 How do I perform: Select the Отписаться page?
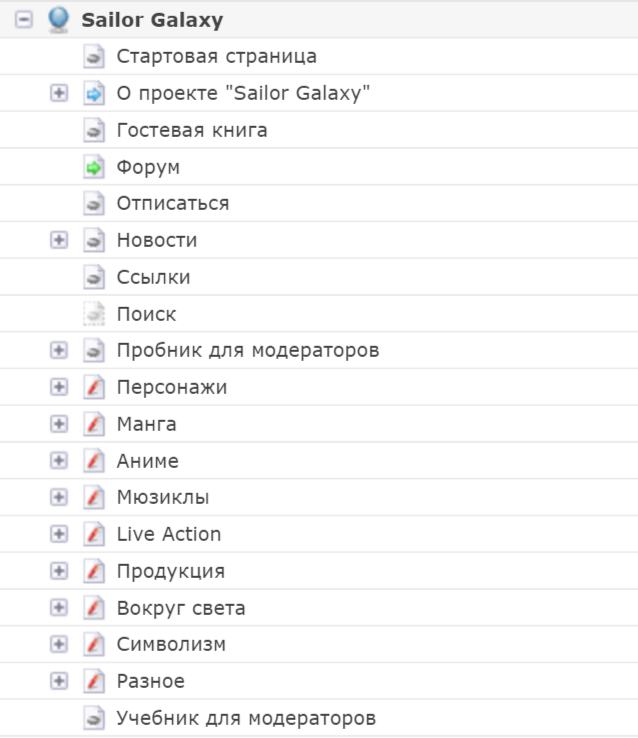(x=172, y=204)
